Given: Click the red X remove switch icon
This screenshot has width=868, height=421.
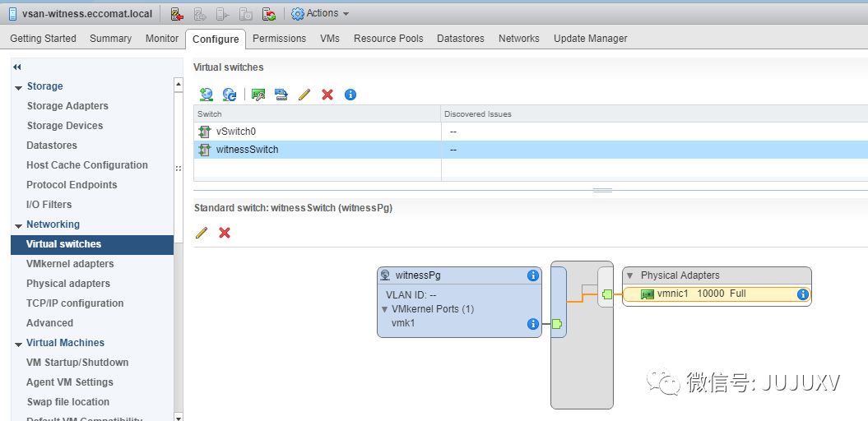Looking at the screenshot, I should [x=327, y=95].
